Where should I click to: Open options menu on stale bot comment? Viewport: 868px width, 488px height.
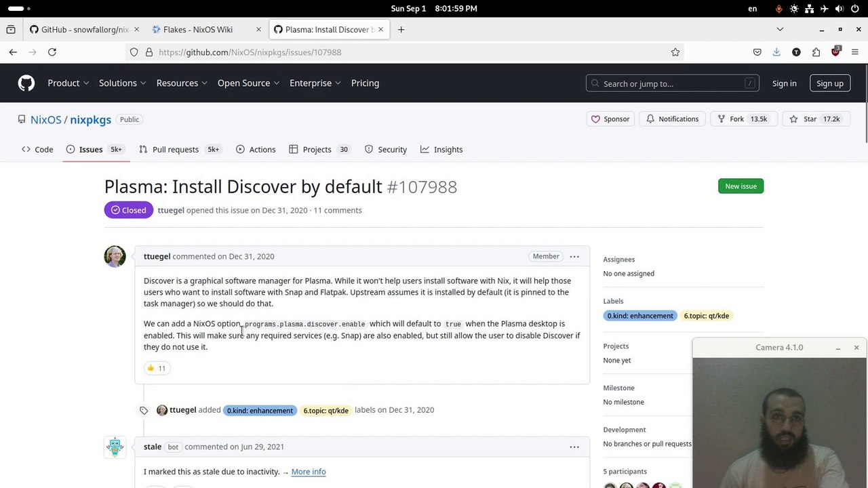(574, 447)
